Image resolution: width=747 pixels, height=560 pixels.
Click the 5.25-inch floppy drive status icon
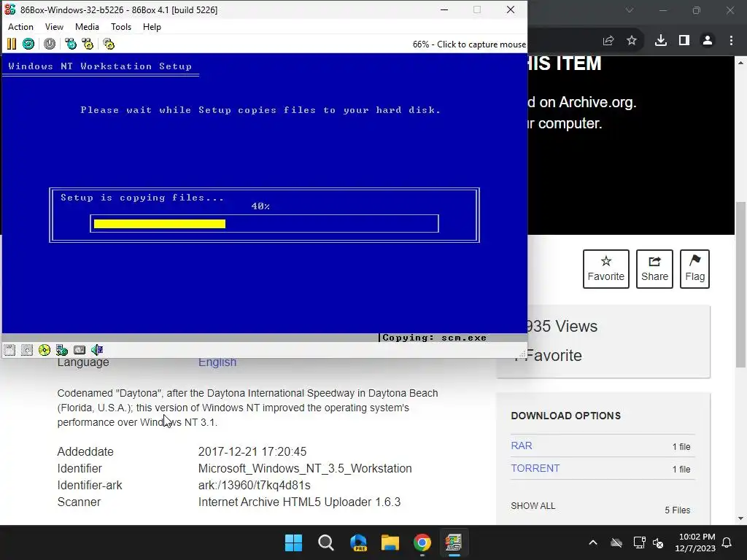(27, 350)
